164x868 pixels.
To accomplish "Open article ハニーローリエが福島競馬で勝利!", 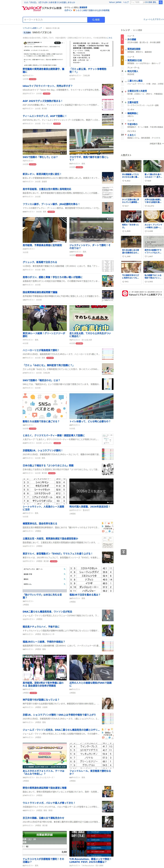I will 41,350.
